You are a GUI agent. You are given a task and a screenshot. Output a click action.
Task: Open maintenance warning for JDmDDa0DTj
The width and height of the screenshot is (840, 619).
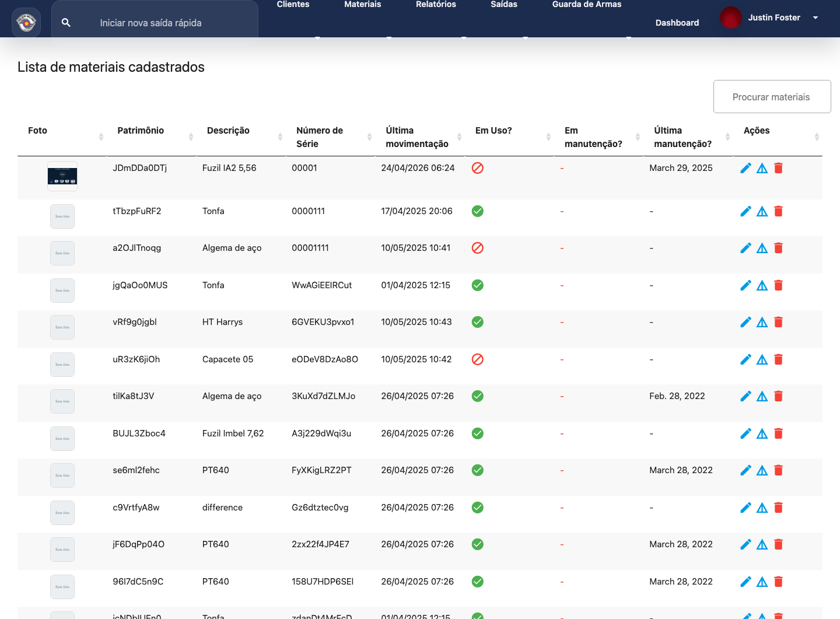tap(762, 168)
